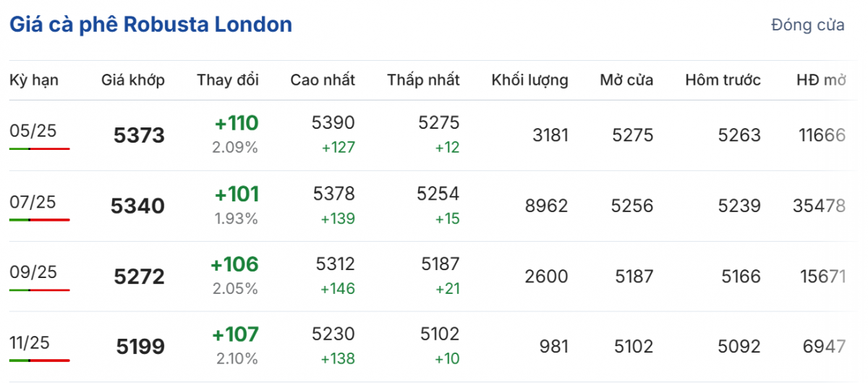The width and height of the screenshot is (868, 383).
Task: Click the 'Đóng cửa' market status label
Action: 807,25
